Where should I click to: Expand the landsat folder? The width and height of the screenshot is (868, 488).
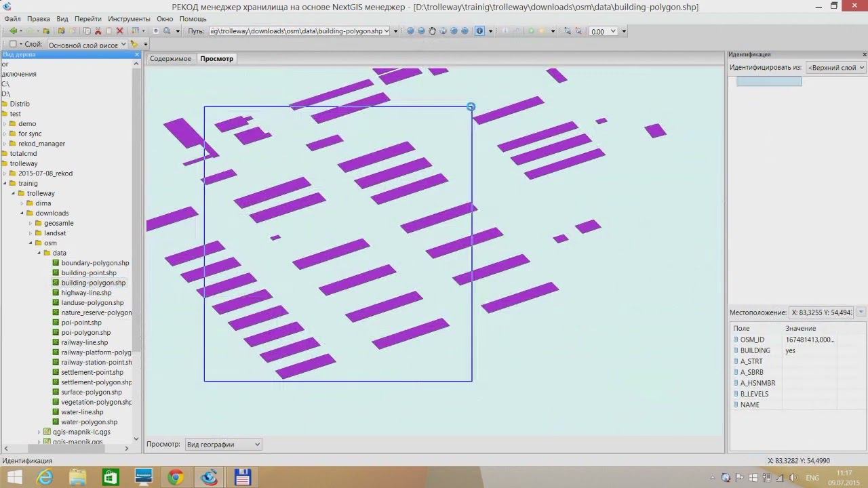point(30,233)
